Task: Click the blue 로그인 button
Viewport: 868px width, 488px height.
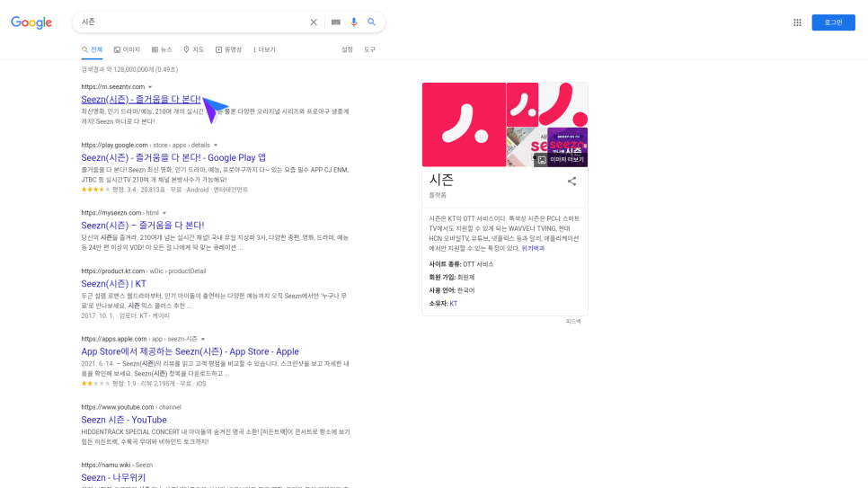Action: (833, 22)
